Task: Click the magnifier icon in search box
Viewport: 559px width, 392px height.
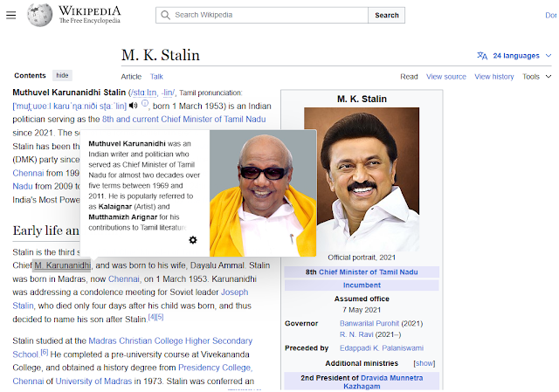Action: pyautogui.click(x=165, y=15)
